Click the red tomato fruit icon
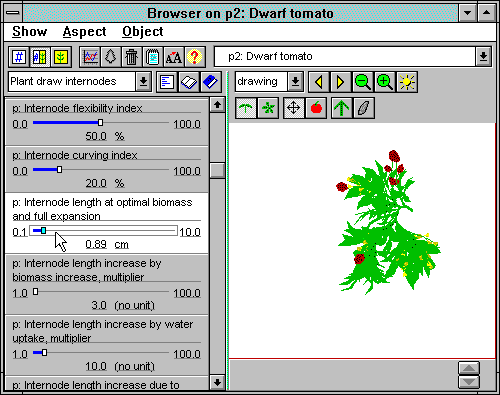The width and height of the screenshot is (500, 395). pyautogui.click(x=316, y=108)
